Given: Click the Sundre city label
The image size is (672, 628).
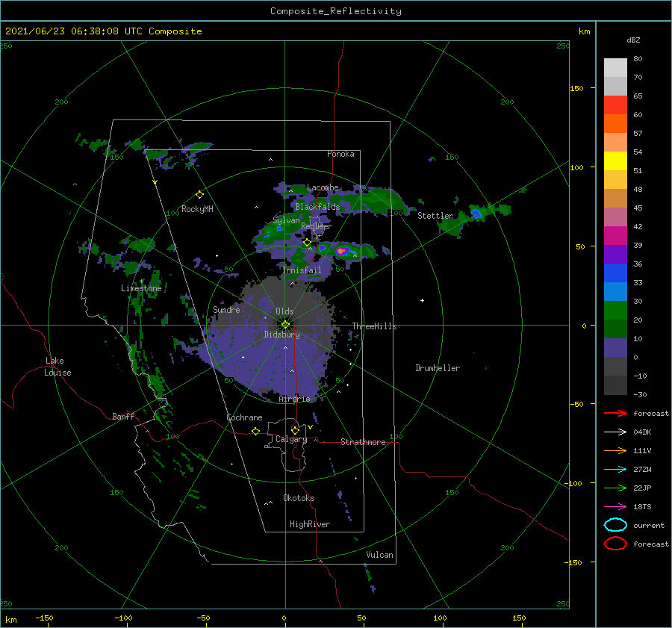Looking at the screenshot, I should coord(226,309).
